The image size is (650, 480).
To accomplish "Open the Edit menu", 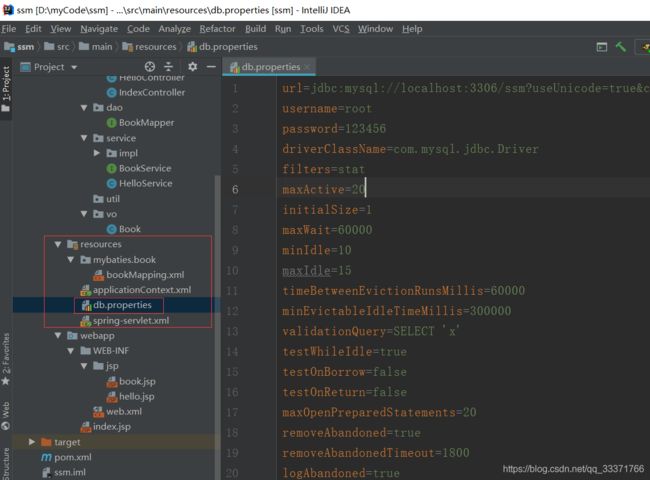I will pyautogui.click(x=33, y=29).
